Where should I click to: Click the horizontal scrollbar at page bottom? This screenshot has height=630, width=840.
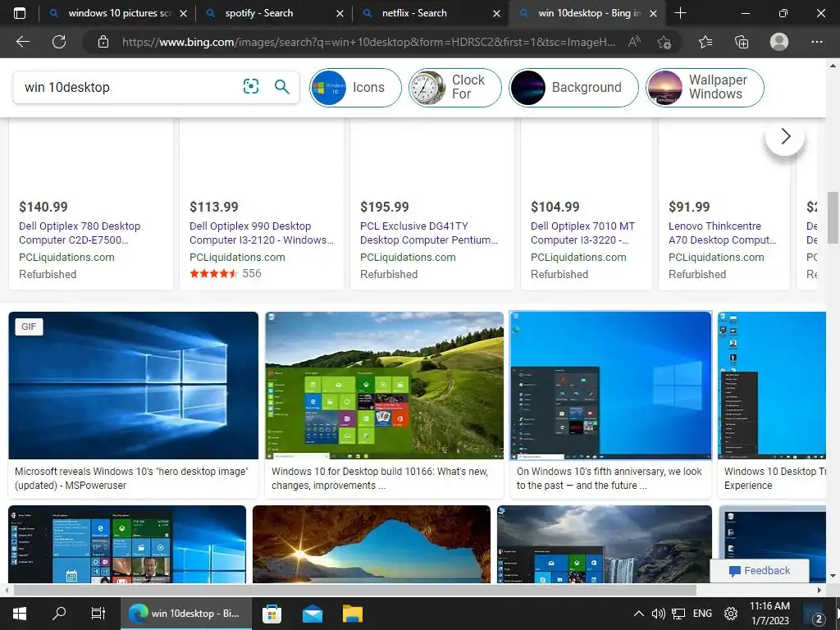pos(354,590)
